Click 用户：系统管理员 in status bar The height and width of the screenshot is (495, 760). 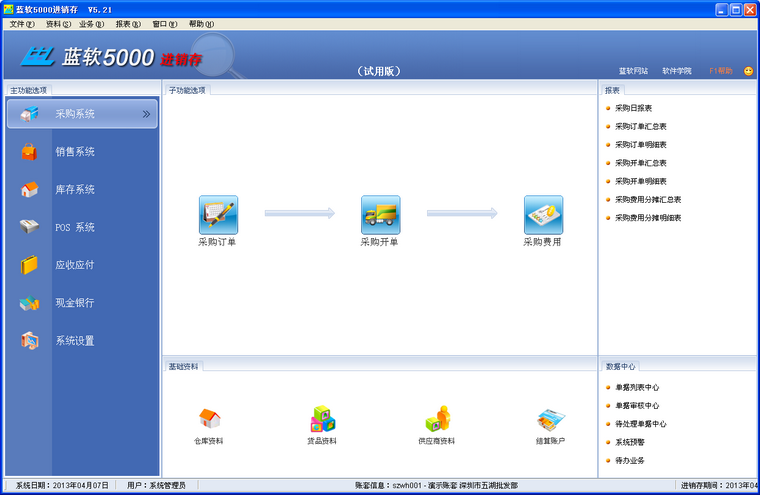(156, 485)
